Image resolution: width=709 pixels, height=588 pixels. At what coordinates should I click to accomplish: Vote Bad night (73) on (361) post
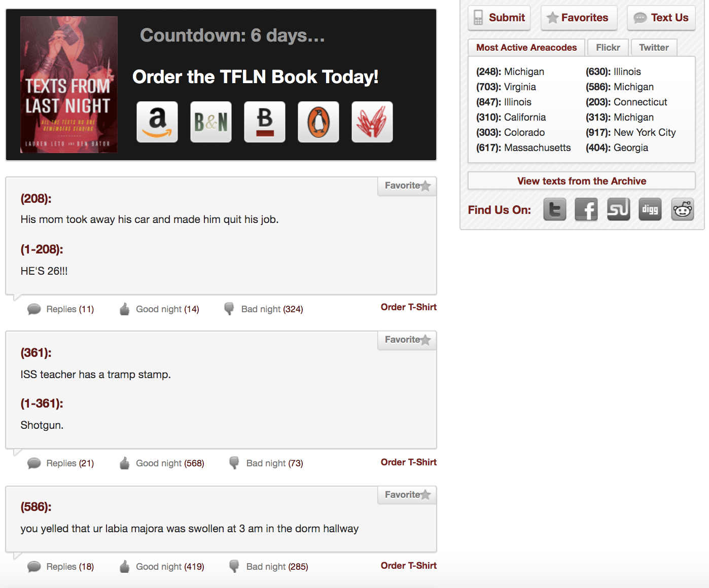click(x=266, y=463)
